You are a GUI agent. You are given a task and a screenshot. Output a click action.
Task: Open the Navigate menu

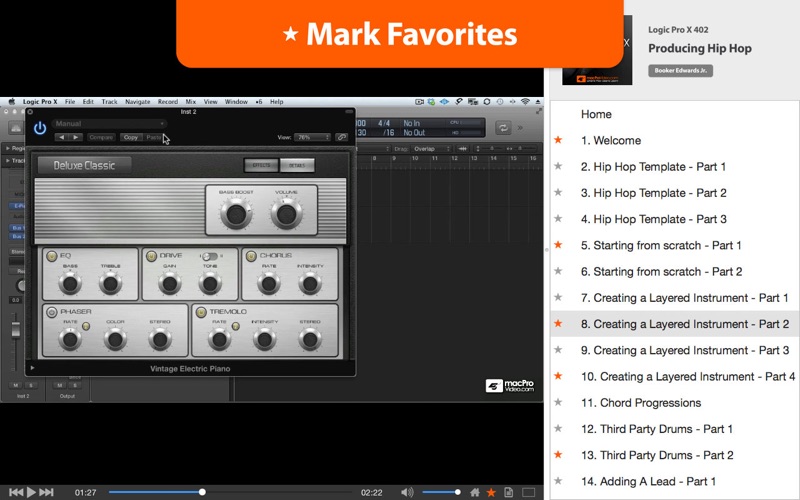pyautogui.click(x=138, y=102)
